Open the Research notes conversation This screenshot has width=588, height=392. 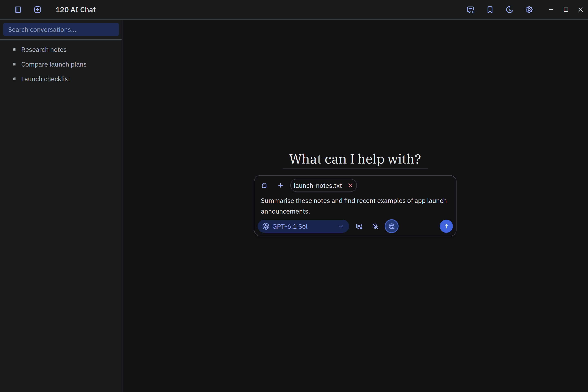61,49
